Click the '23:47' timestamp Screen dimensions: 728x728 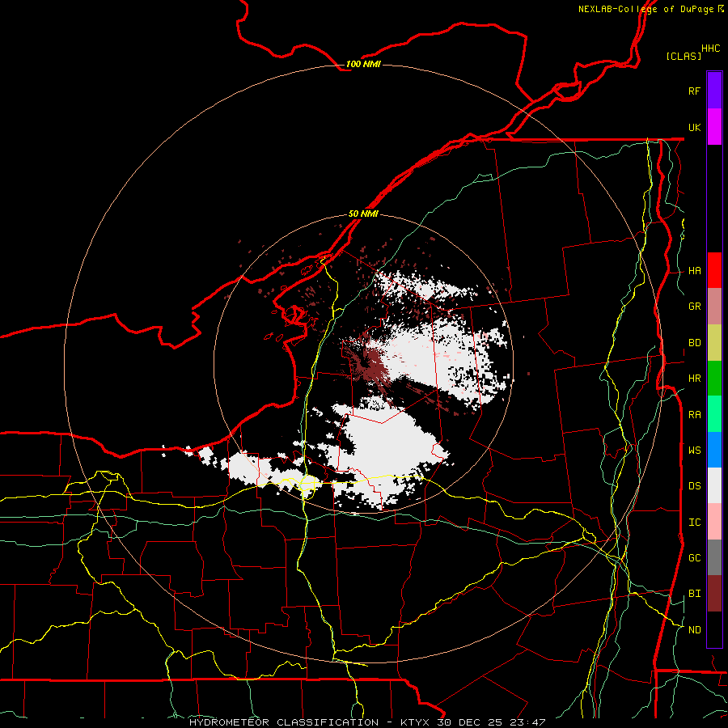click(528, 722)
